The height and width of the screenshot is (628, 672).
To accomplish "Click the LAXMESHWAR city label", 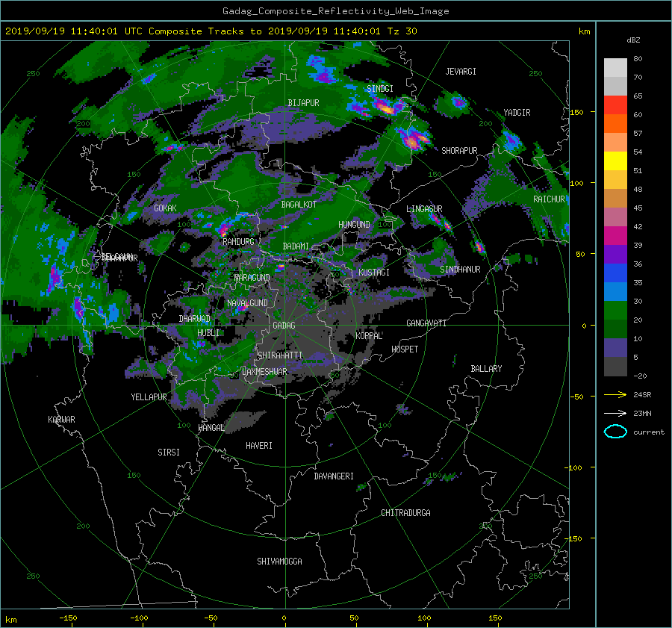I will pos(264,372).
